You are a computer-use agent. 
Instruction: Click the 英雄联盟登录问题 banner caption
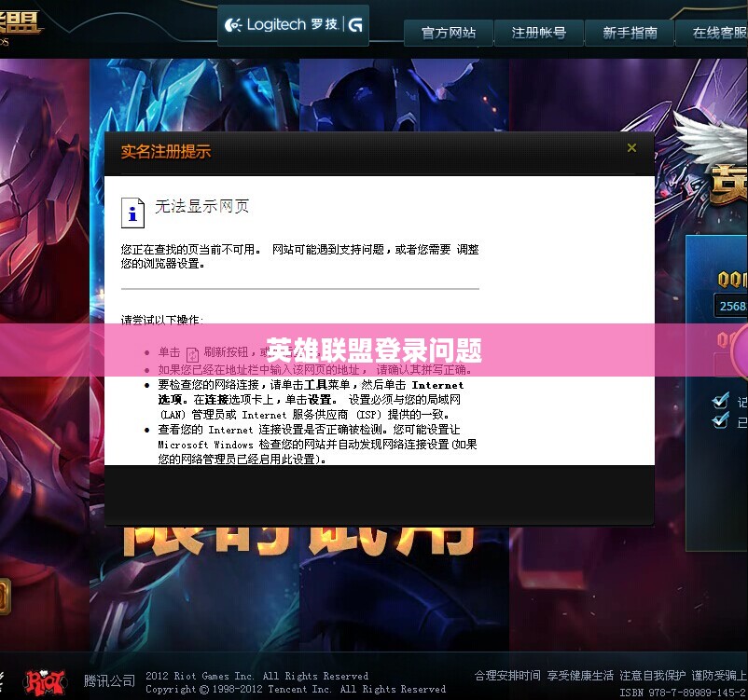(x=374, y=350)
